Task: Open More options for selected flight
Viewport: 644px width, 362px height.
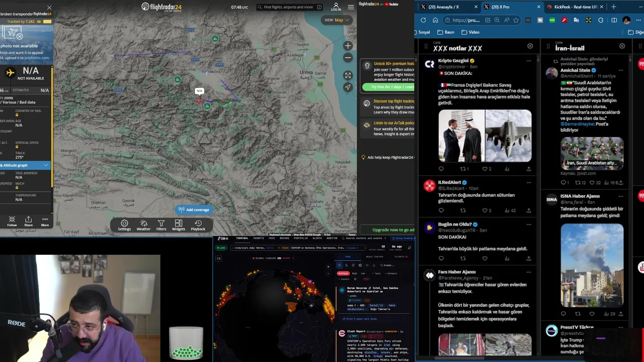Action: click(45, 221)
